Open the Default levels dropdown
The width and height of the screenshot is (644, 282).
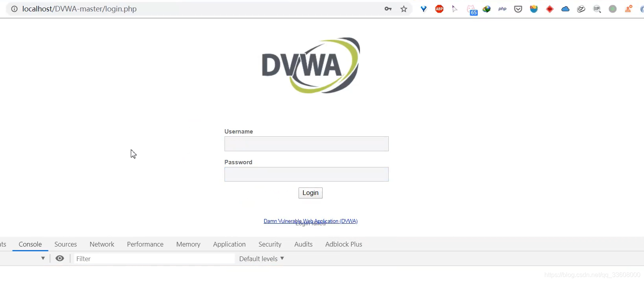click(x=262, y=259)
